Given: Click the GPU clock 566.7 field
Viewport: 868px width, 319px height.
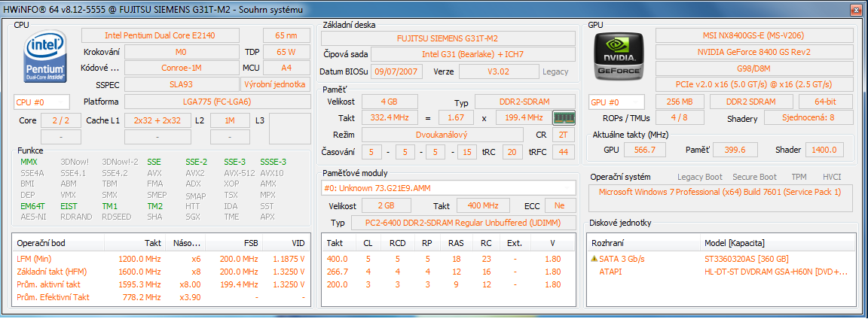Looking at the screenshot, I should 645,150.
